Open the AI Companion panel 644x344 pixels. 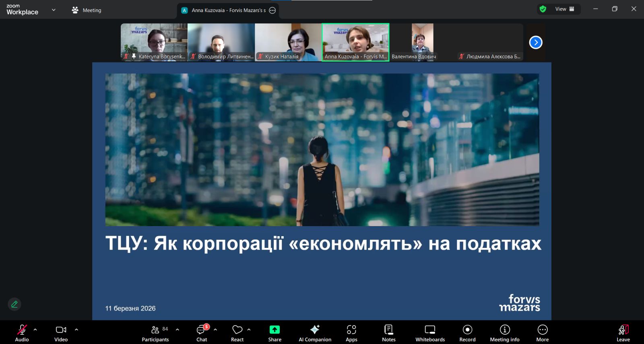pyautogui.click(x=315, y=333)
